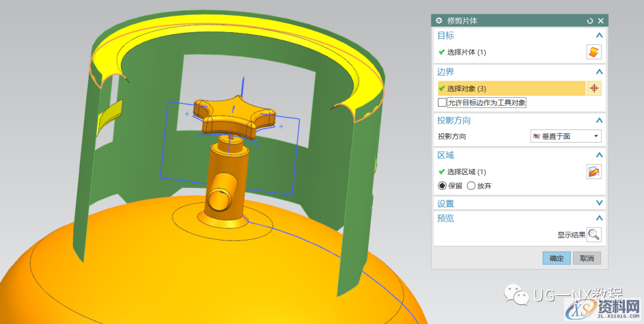Collapse the 目标 section

point(599,36)
